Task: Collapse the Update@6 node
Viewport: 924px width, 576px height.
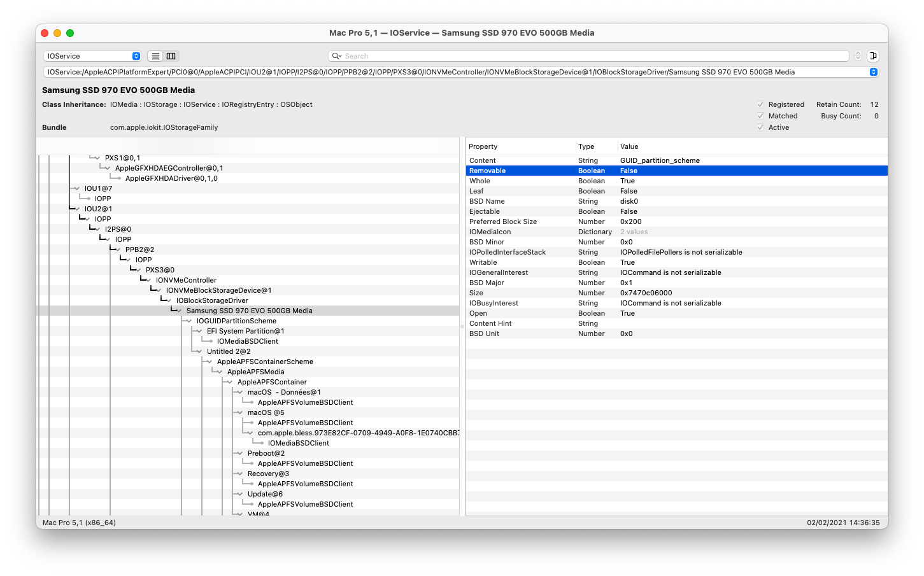Action: click(x=240, y=494)
